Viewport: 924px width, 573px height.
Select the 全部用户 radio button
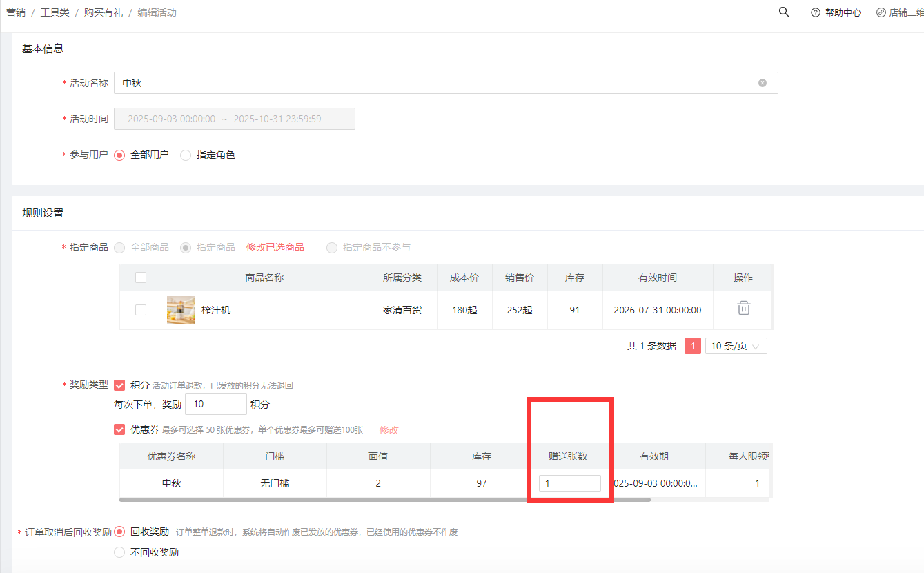click(x=119, y=155)
